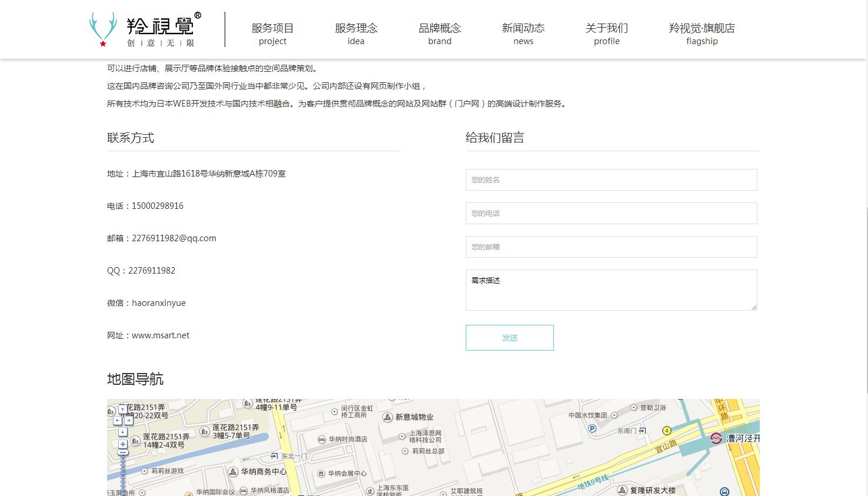Open 羚视觉·旗舰店 flagship link
Screen dimensions: 868x496
coord(702,34)
